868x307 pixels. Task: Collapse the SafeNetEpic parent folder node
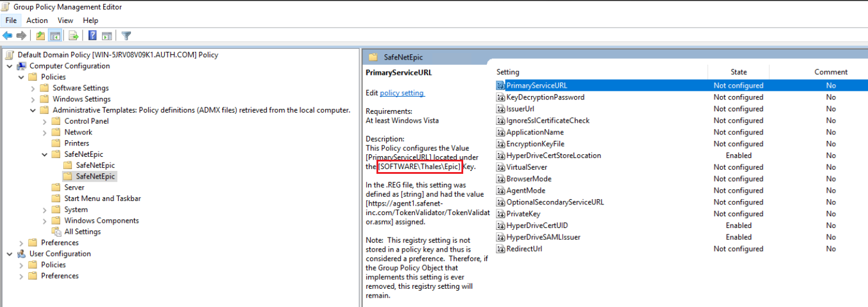point(45,154)
